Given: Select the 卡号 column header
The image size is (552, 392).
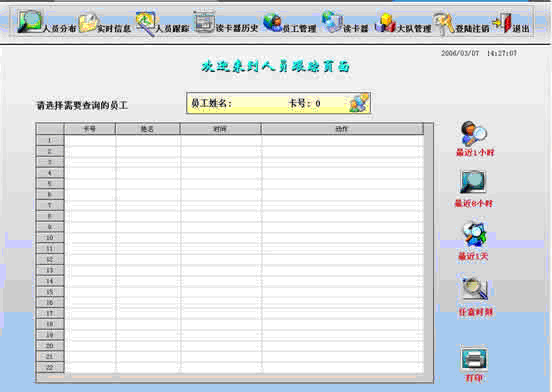Looking at the screenshot, I should click(90, 129).
